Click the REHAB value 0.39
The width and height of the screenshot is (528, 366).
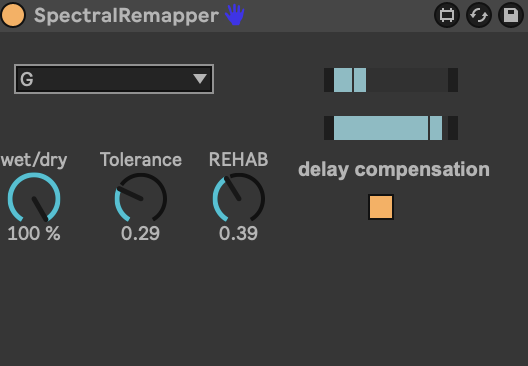pyautogui.click(x=238, y=233)
